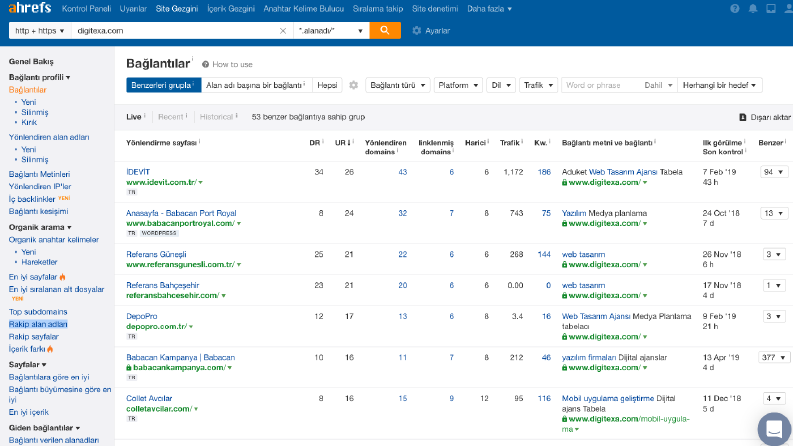Open Anahtar Kelime Bulucu
The width and height of the screenshot is (793, 446).
pos(303,9)
